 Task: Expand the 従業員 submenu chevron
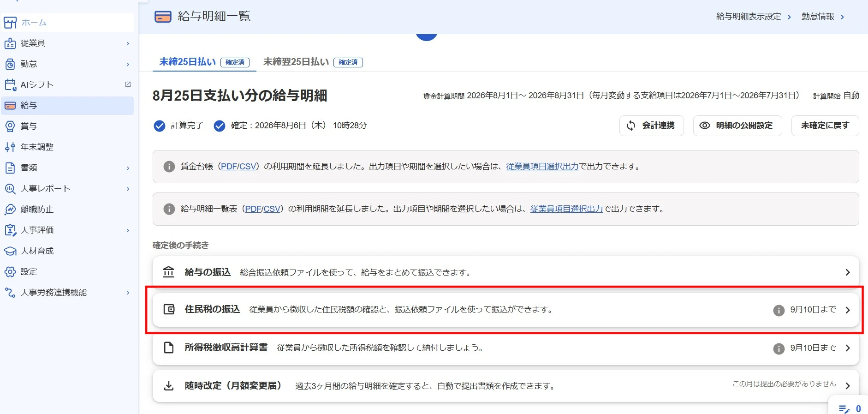click(128, 43)
